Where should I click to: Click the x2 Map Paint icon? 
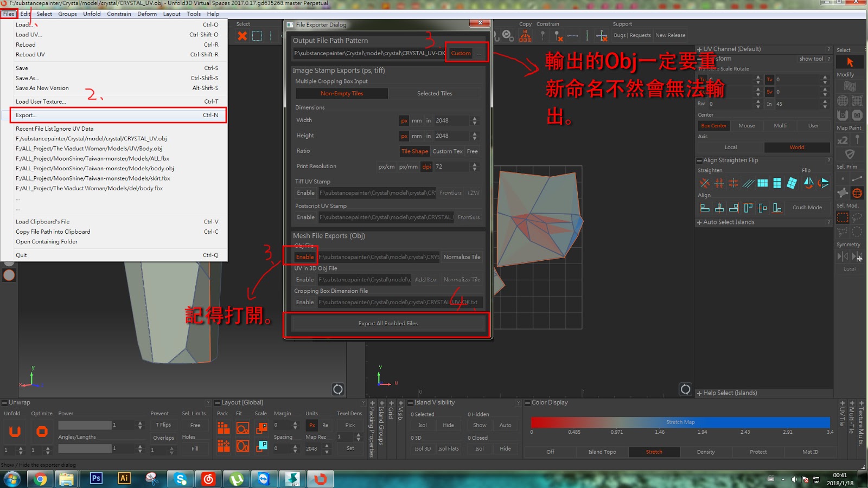point(843,140)
